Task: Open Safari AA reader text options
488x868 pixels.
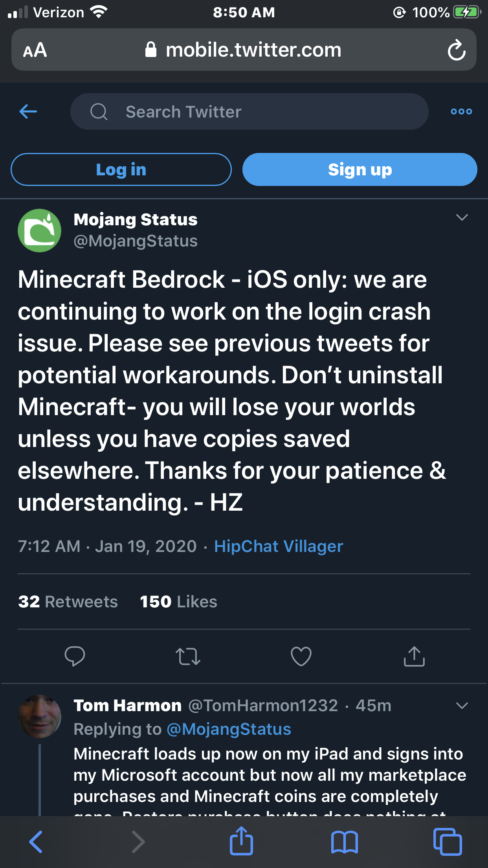Action: pos(35,50)
